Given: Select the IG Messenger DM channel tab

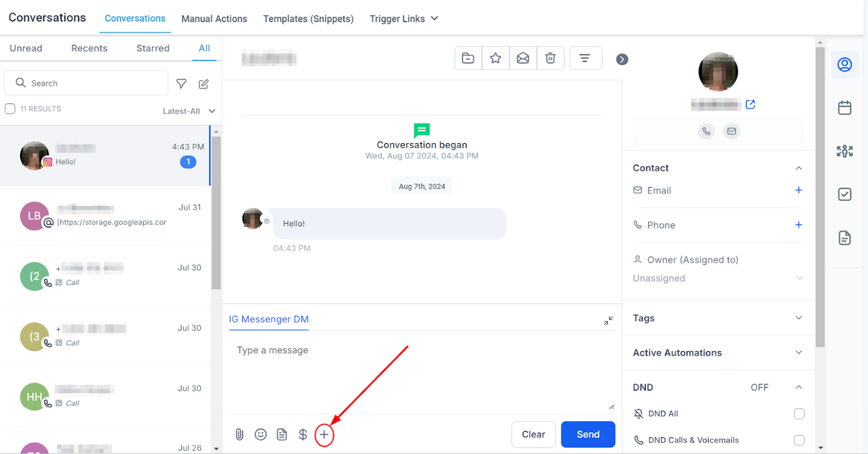Looking at the screenshot, I should pyautogui.click(x=269, y=319).
